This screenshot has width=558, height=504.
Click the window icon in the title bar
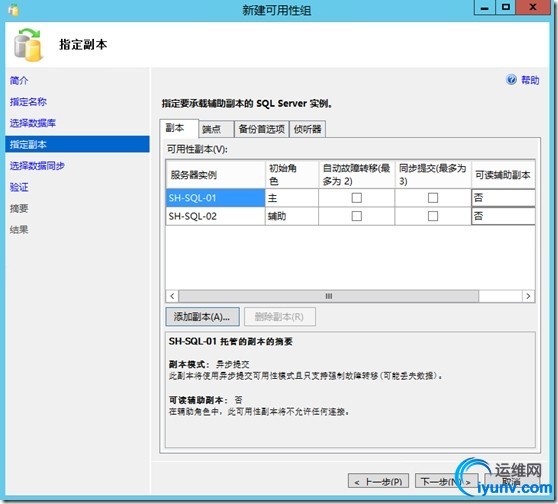coord(14,10)
